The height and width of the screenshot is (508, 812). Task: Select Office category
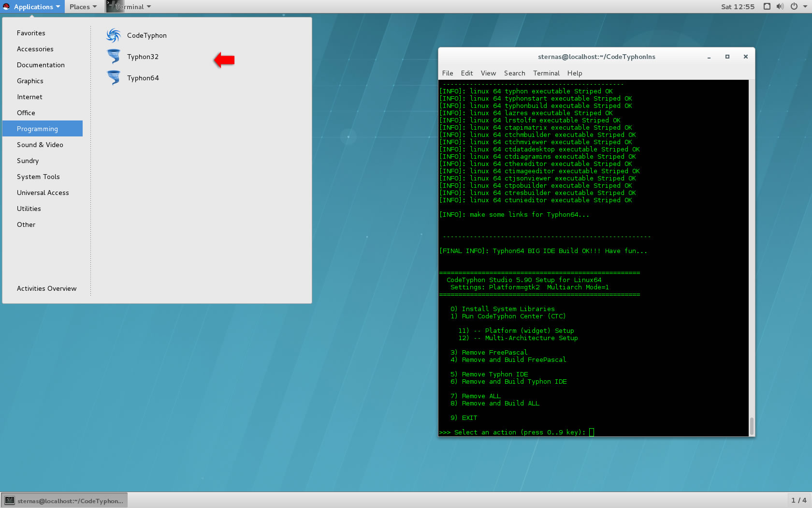click(x=43, y=113)
